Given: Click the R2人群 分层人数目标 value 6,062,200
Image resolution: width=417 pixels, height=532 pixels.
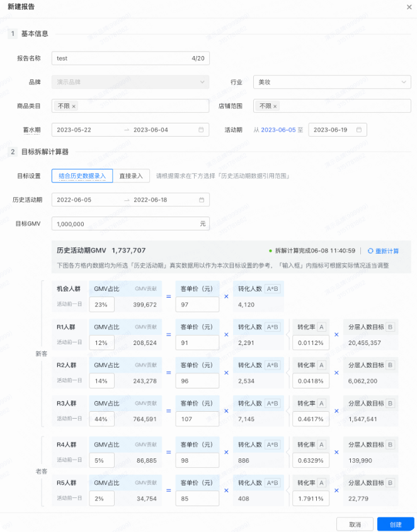Looking at the screenshot, I should click(x=363, y=381).
